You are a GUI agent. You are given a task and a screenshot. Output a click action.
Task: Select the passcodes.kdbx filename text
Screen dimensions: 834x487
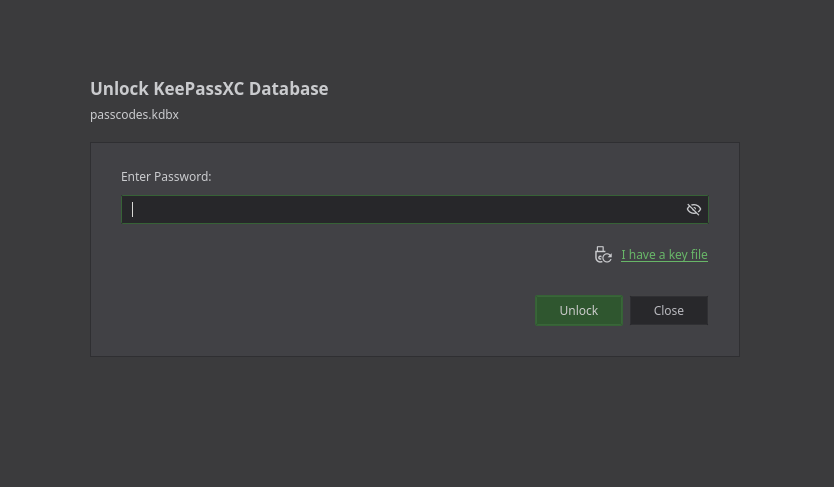click(135, 115)
